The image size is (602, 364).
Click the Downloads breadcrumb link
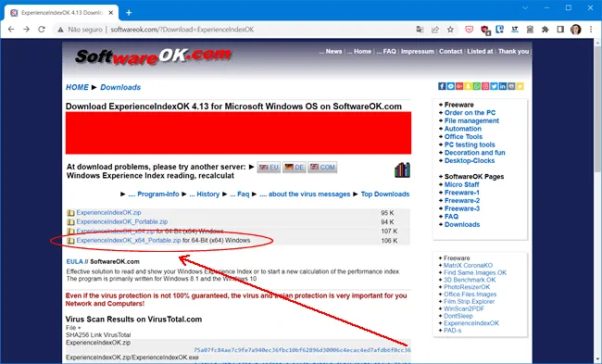click(x=120, y=87)
